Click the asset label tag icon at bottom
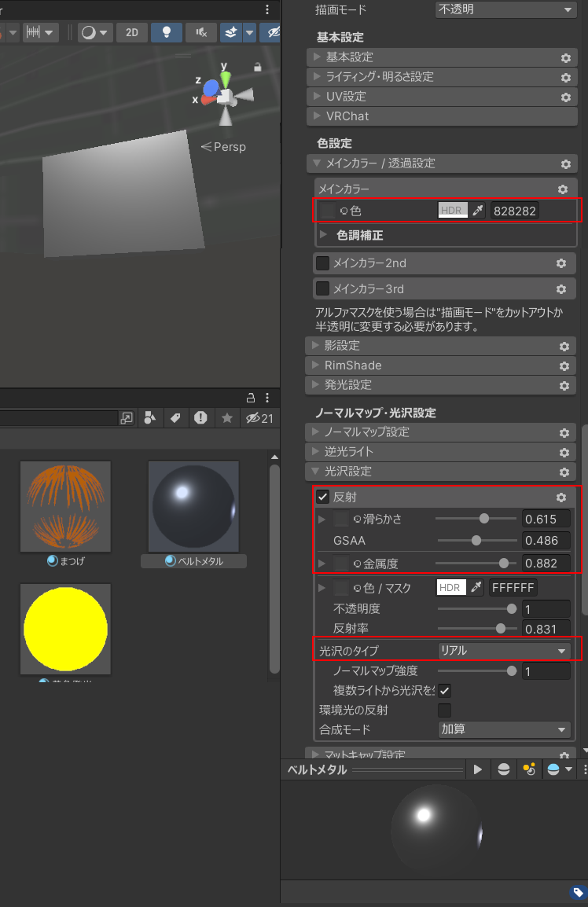This screenshot has height=907, width=588. tap(577, 893)
